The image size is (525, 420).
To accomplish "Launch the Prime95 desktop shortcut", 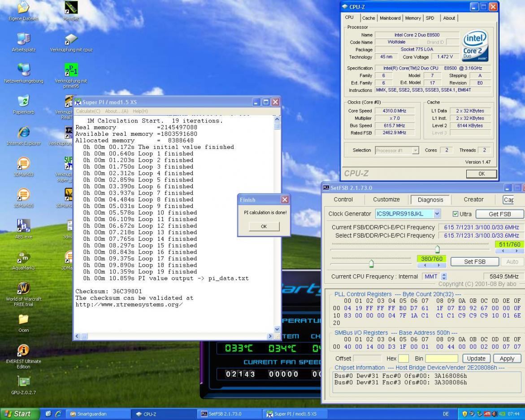I will point(71,70).
